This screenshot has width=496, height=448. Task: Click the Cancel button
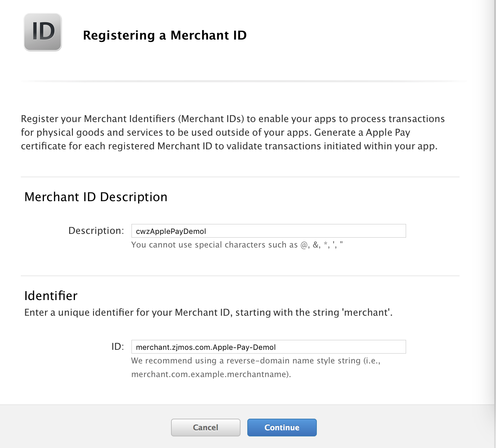click(x=206, y=428)
